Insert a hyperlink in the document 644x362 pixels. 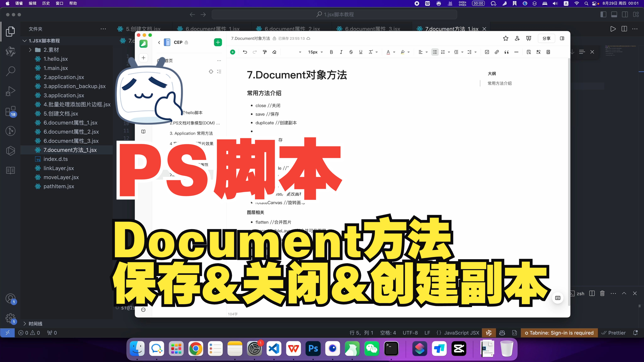(x=497, y=52)
